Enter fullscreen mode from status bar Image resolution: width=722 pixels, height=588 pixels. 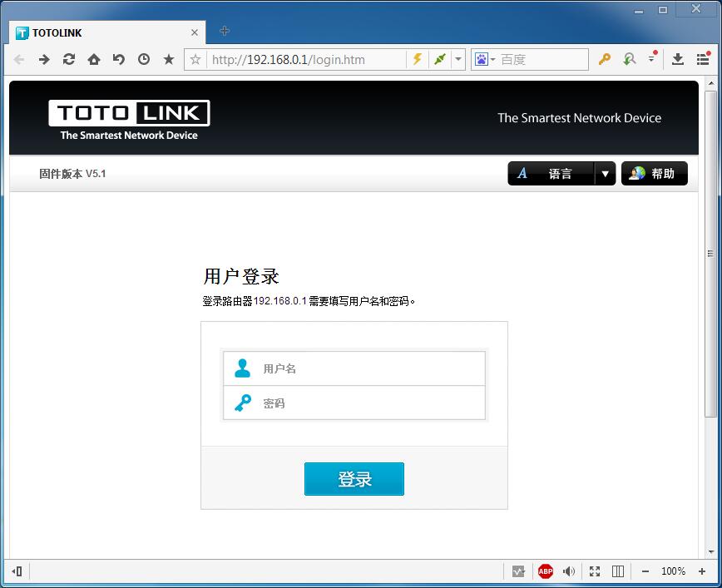(595, 571)
